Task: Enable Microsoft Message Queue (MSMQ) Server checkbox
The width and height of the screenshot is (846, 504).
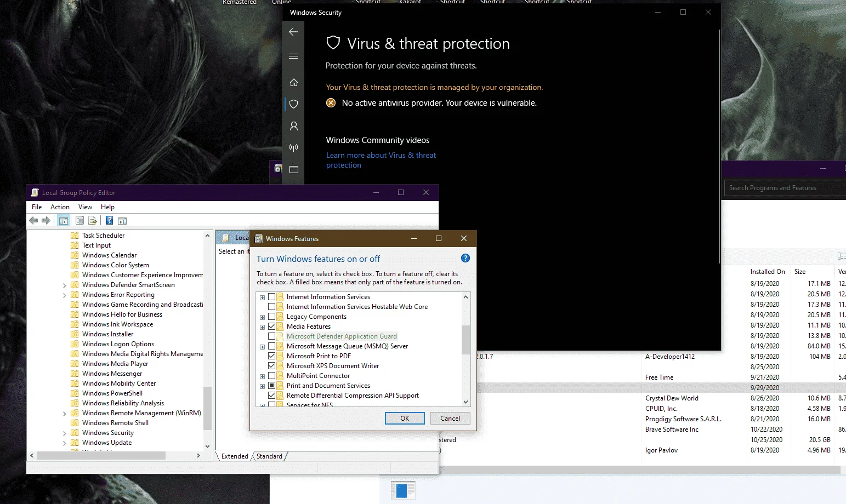Action: 271,346
